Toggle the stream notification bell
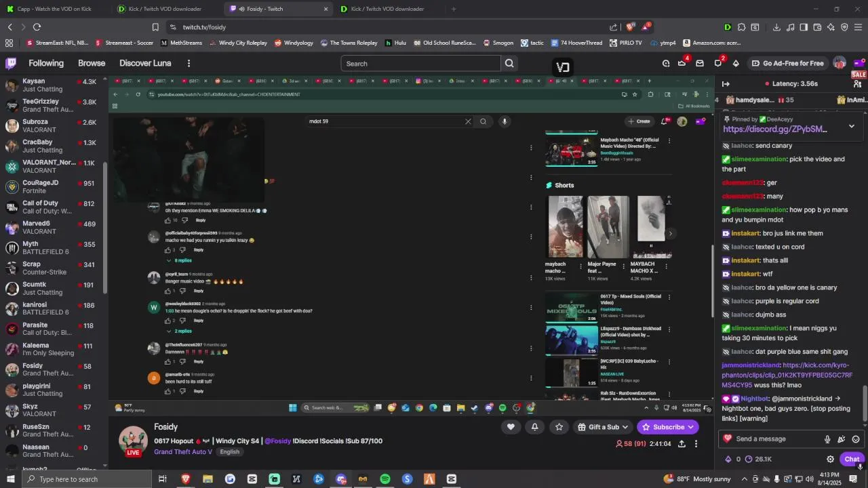The image size is (868, 488). pos(534,426)
